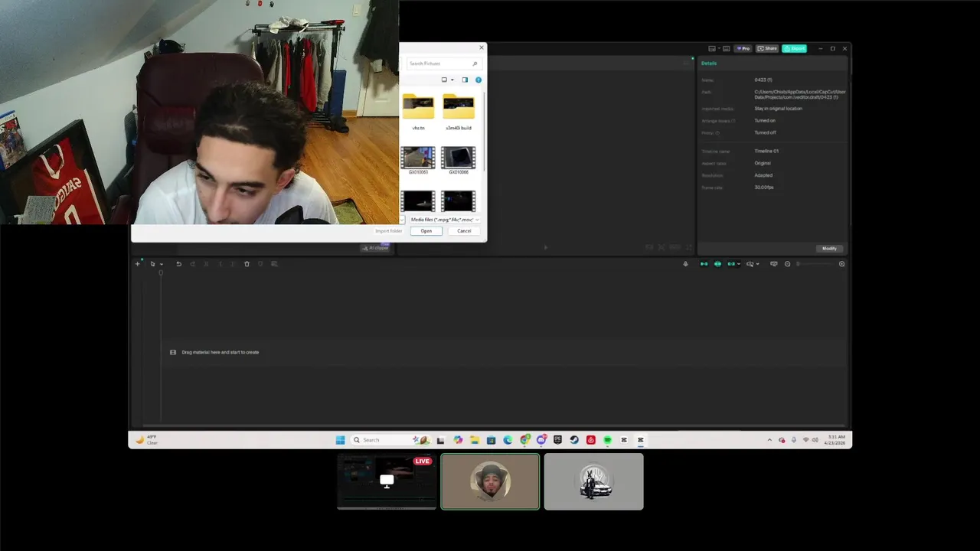Open file dialog help icon

tap(479, 80)
